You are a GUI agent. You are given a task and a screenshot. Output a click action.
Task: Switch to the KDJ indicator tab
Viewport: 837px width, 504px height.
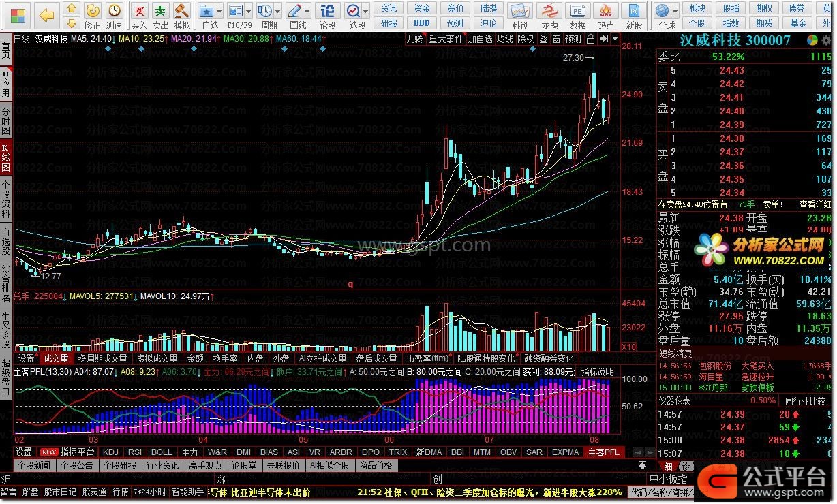click(110, 452)
